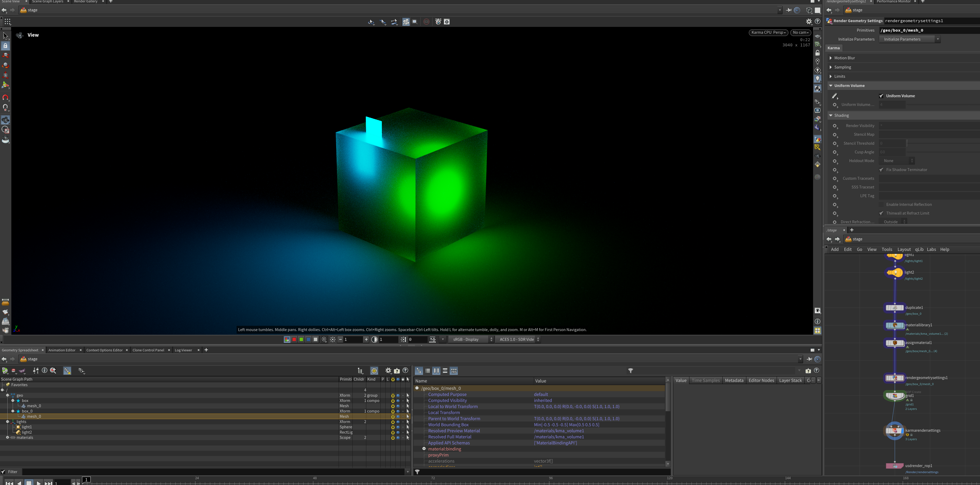Click the select arrow tool in left toolbar
This screenshot has height=485, width=980.
coord(5,36)
